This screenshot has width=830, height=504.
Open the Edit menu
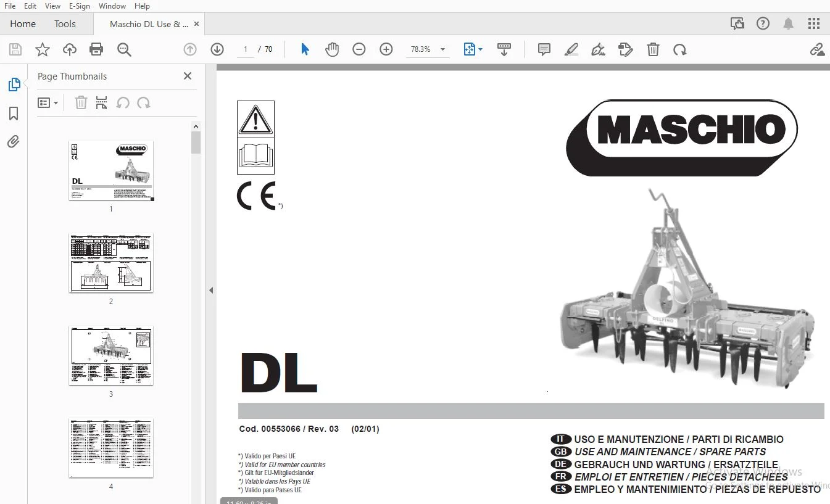click(30, 6)
